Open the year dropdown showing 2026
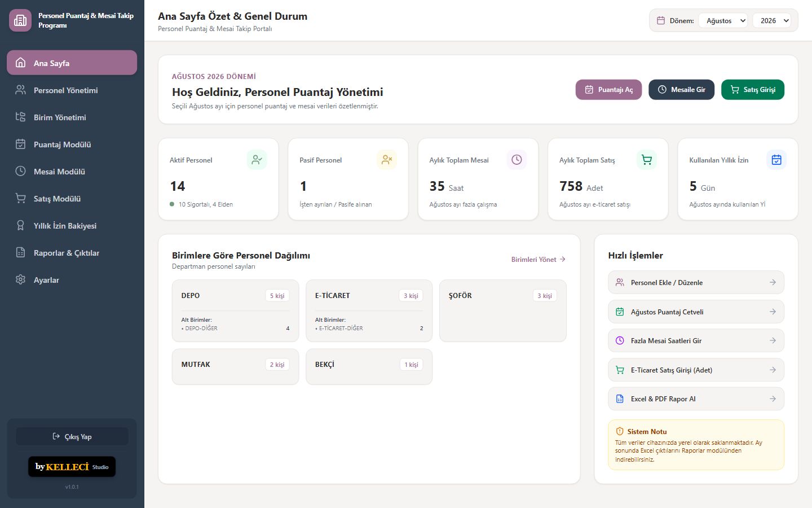Viewport: 812px width, 508px height. 772,20
